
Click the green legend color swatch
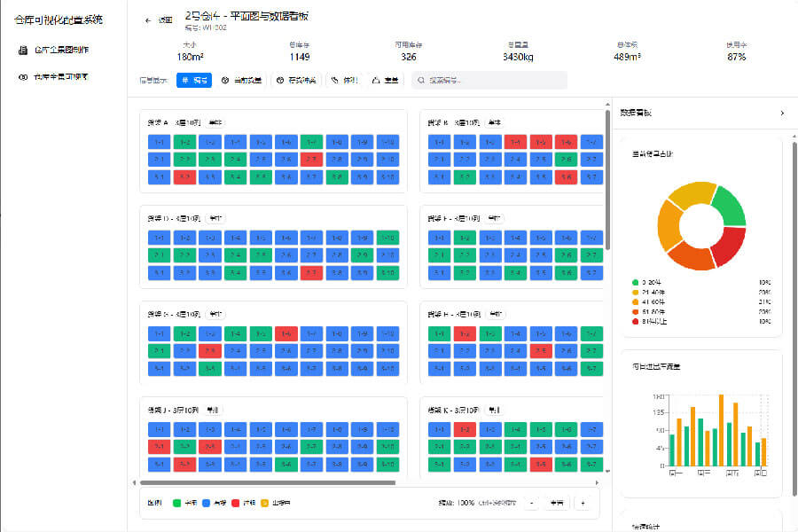point(177,503)
